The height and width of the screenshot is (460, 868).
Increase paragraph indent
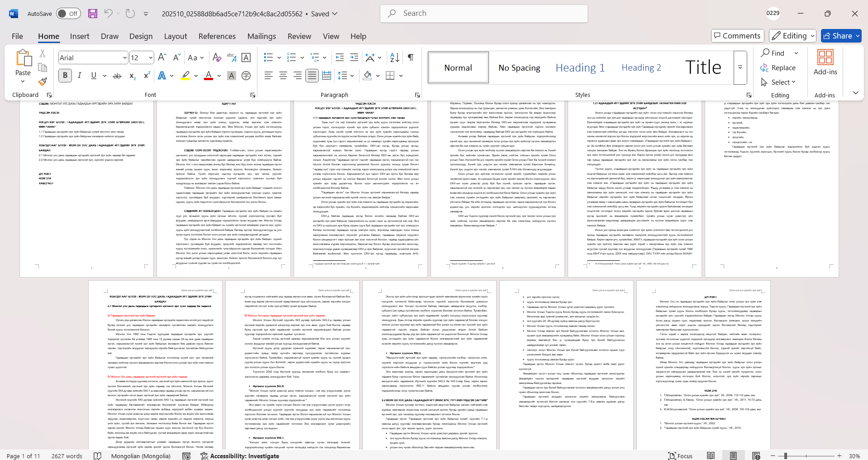(354, 57)
